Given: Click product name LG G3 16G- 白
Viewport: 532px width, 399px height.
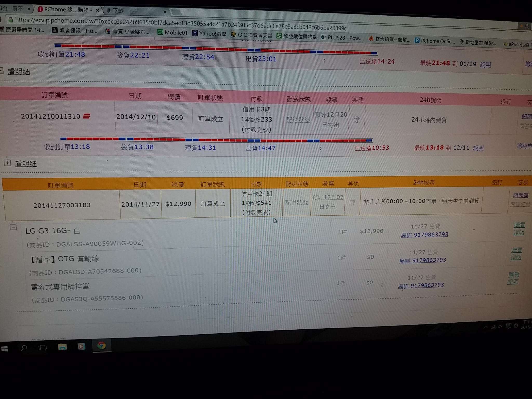Looking at the screenshot, I should (x=53, y=231).
